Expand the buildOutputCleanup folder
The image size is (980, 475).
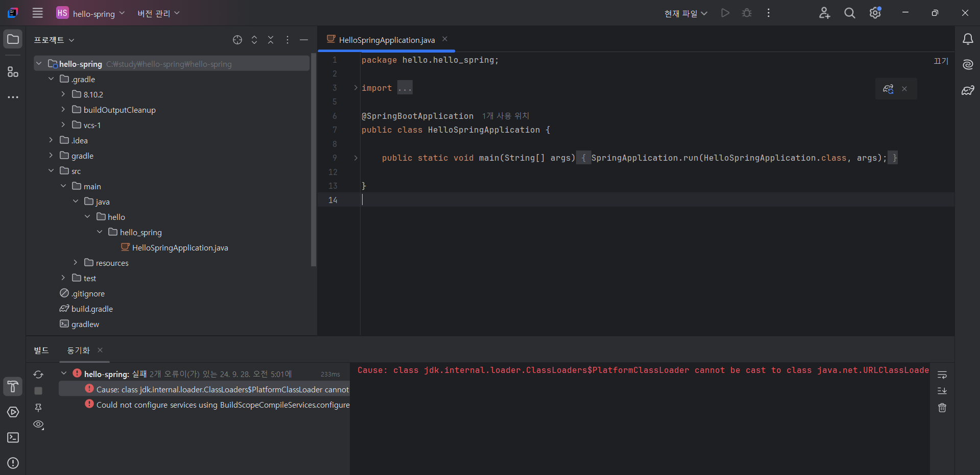click(63, 109)
